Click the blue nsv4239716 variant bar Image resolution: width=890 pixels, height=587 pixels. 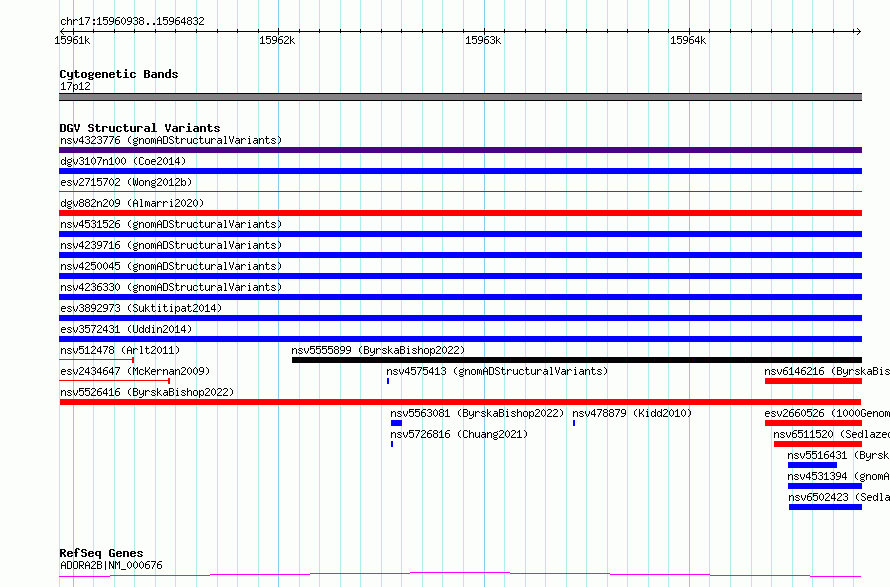point(460,255)
